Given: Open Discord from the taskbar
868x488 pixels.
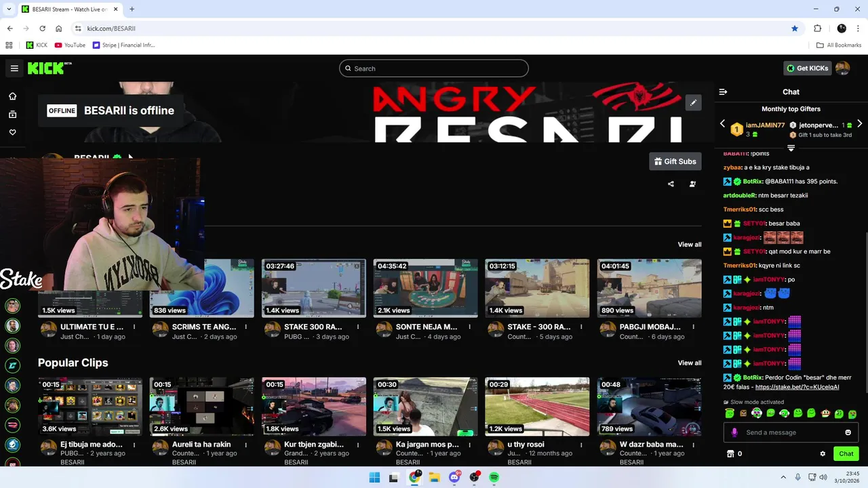Looking at the screenshot, I should tap(454, 477).
